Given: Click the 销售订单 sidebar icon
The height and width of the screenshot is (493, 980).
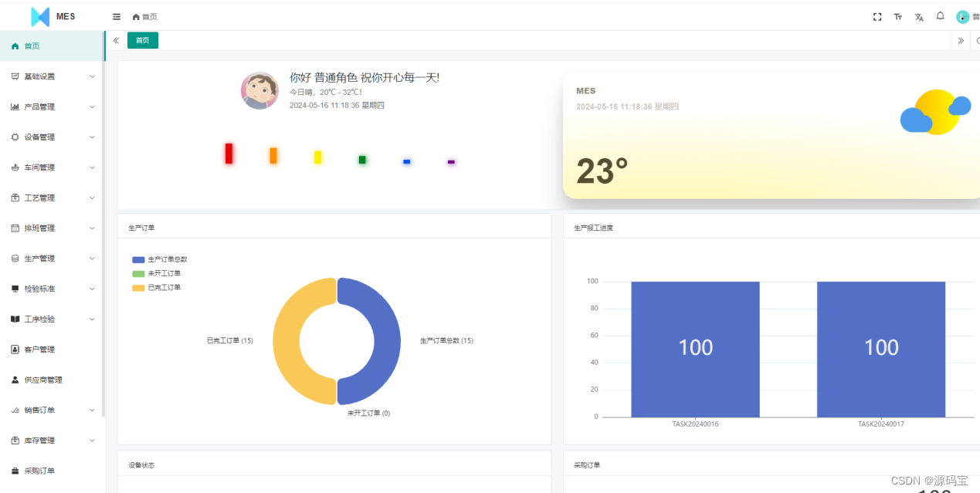Looking at the screenshot, I should pyautogui.click(x=15, y=410).
